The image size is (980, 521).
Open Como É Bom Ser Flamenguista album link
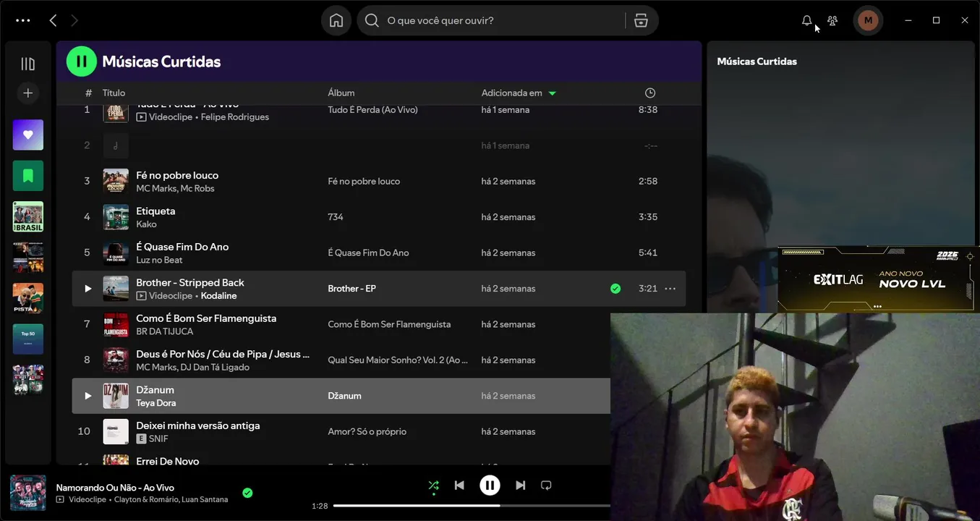pyautogui.click(x=389, y=324)
